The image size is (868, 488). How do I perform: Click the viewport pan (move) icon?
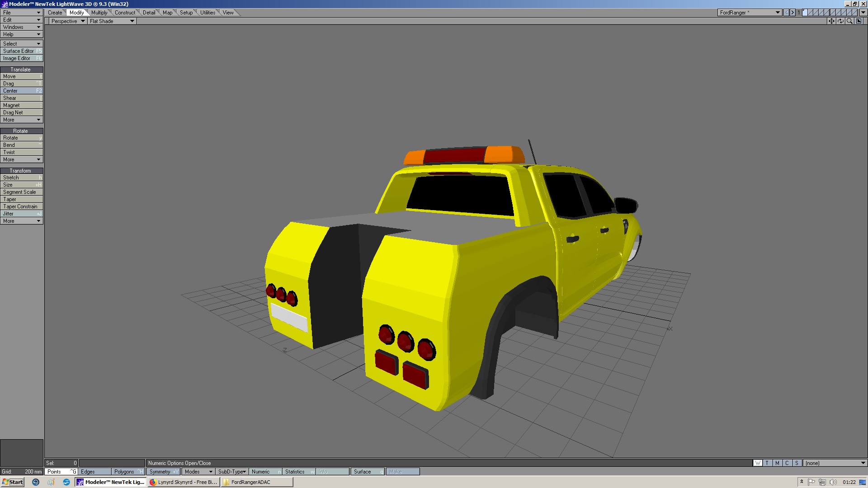[x=831, y=21]
